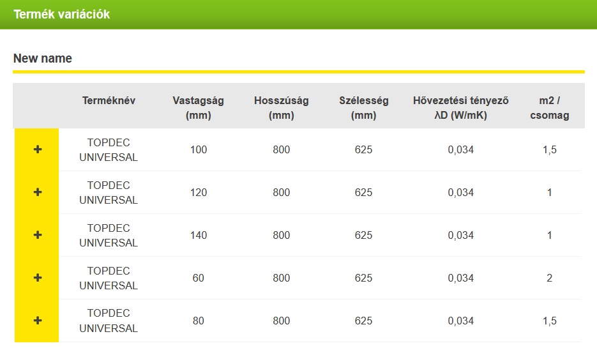Screen dimensions: 597x364
Task: Click the Hosszúság (mm) column header
Action: 281,108
